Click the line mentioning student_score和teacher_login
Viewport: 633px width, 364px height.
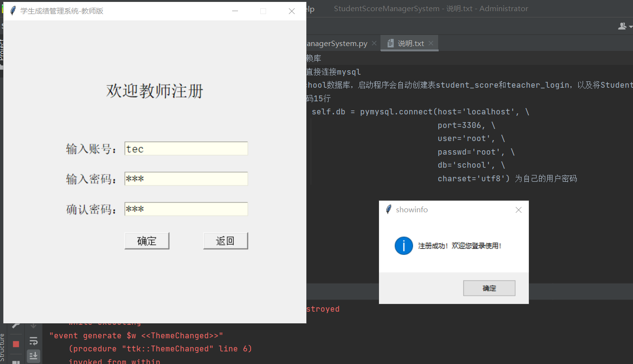coord(469,85)
